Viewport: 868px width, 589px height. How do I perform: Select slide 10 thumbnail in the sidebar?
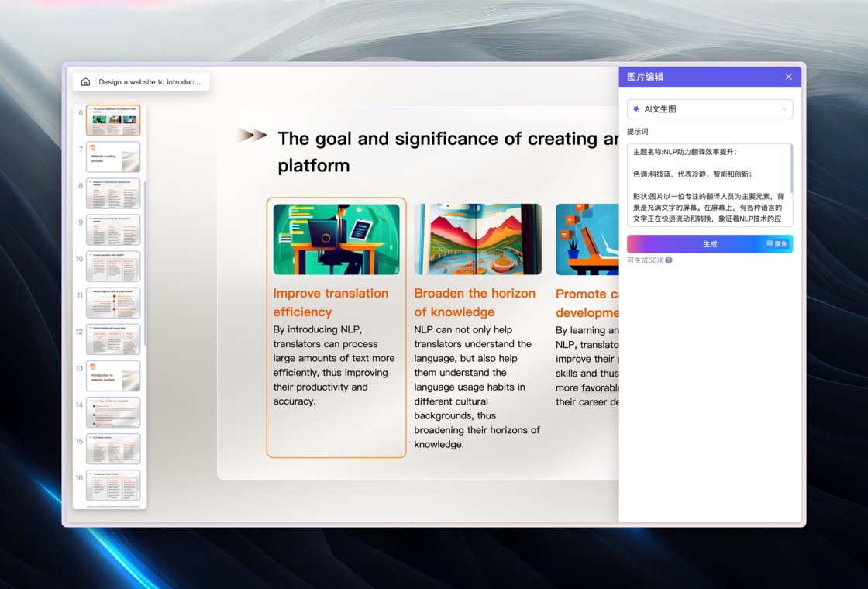pos(113,267)
